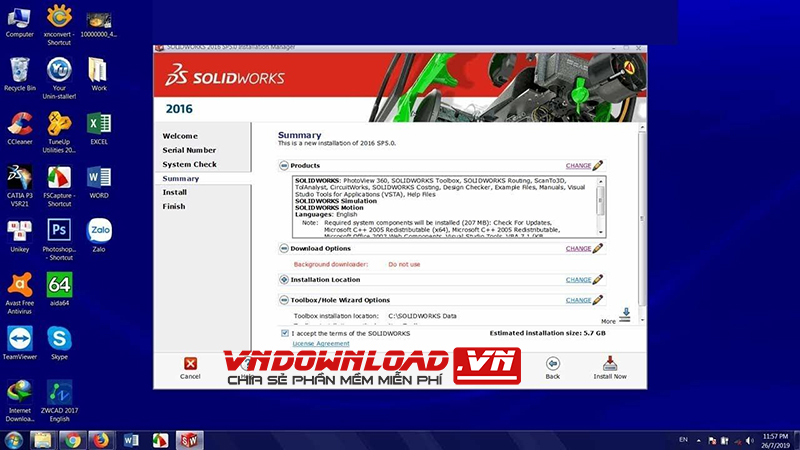Launch CATIA P3 V5R21 icon
Image resolution: width=800 pixels, height=450 pixels.
click(x=19, y=186)
